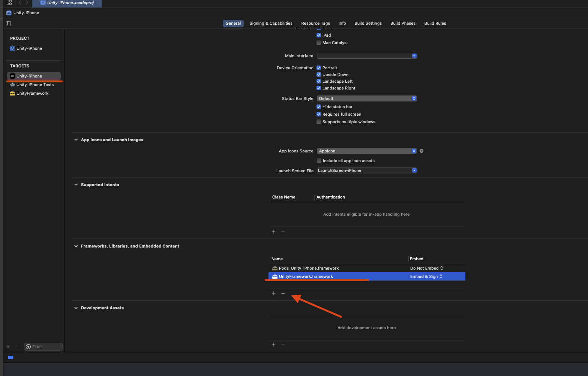Remove development asset with minus button
Screen dimensions: 588x376
[x=283, y=345]
